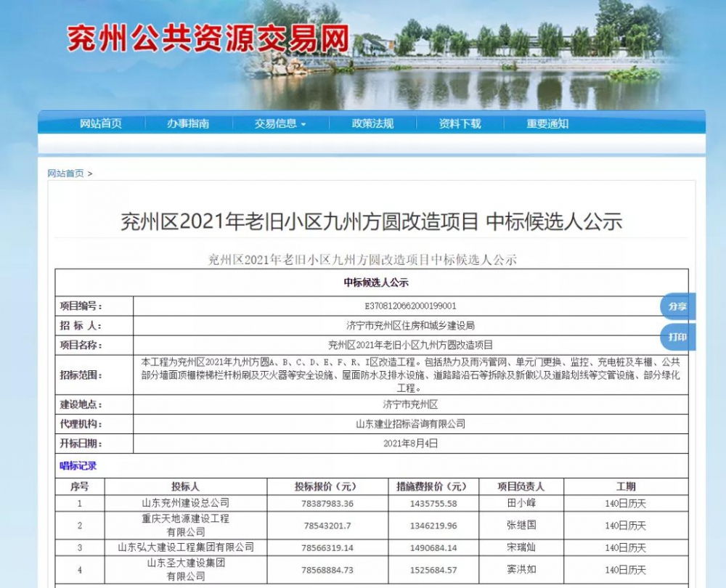Click the 打印 print icon on right edge
The height and width of the screenshot is (588, 726).
coord(677,337)
